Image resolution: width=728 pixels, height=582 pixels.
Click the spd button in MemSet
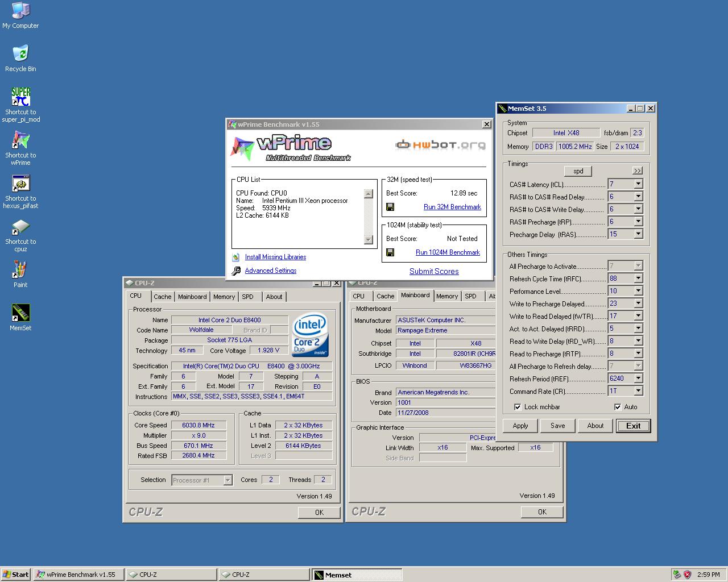coord(578,171)
